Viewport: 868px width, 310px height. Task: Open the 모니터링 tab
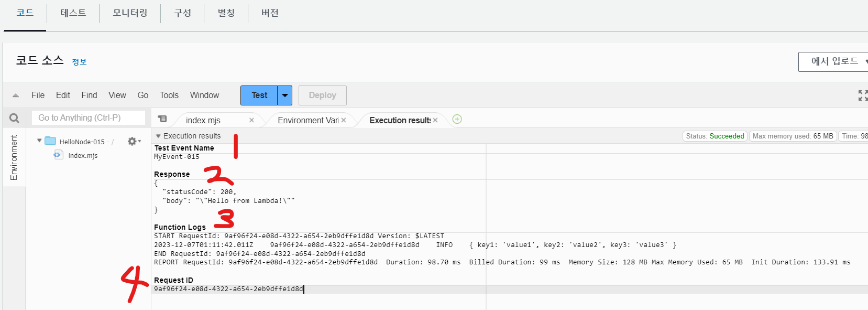pyautogui.click(x=130, y=13)
